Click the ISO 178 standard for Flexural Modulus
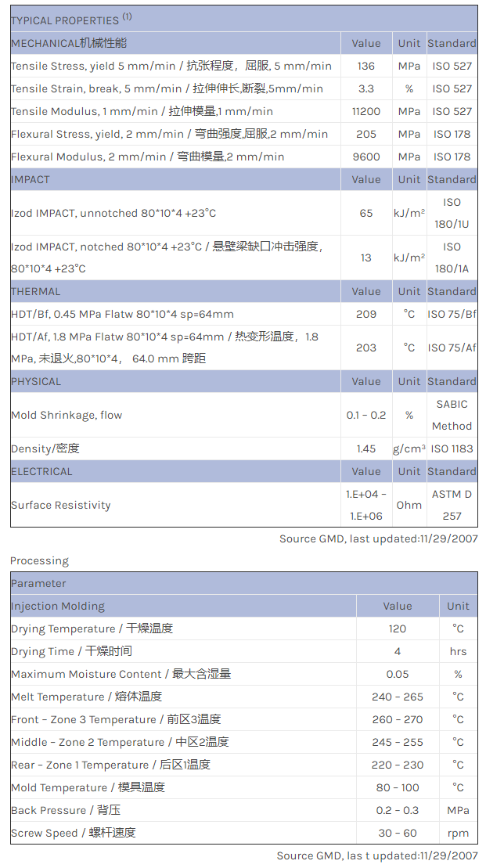 [452, 157]
